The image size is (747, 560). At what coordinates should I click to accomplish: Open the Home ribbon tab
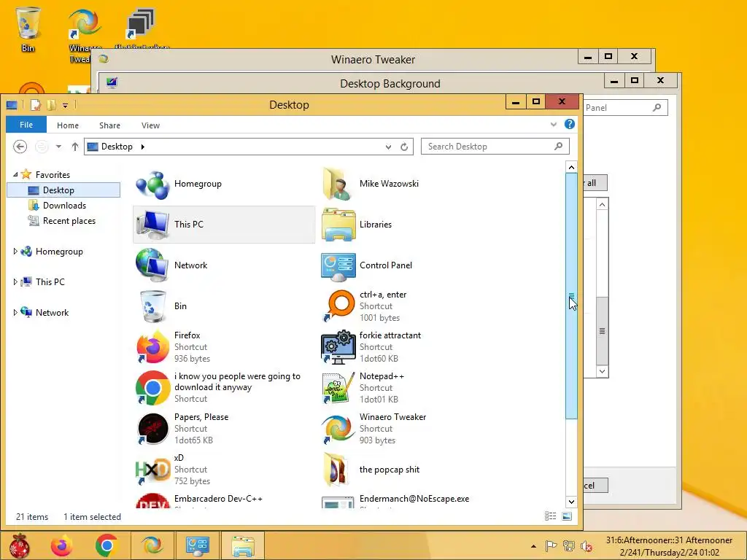point(68,125)
